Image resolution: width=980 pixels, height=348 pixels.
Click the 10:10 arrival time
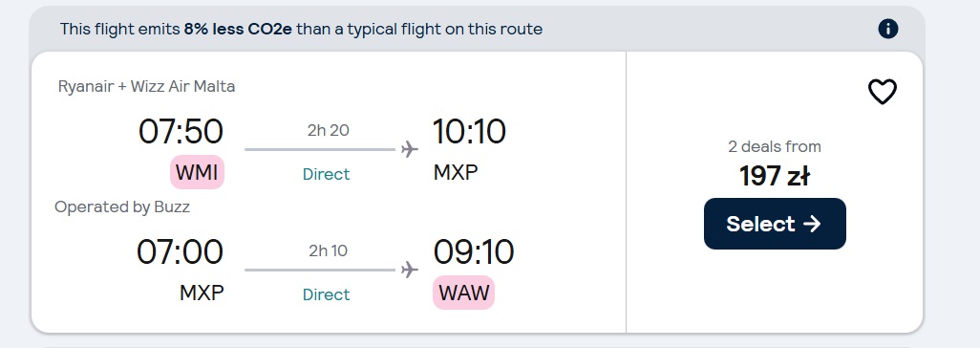[469, 132]
